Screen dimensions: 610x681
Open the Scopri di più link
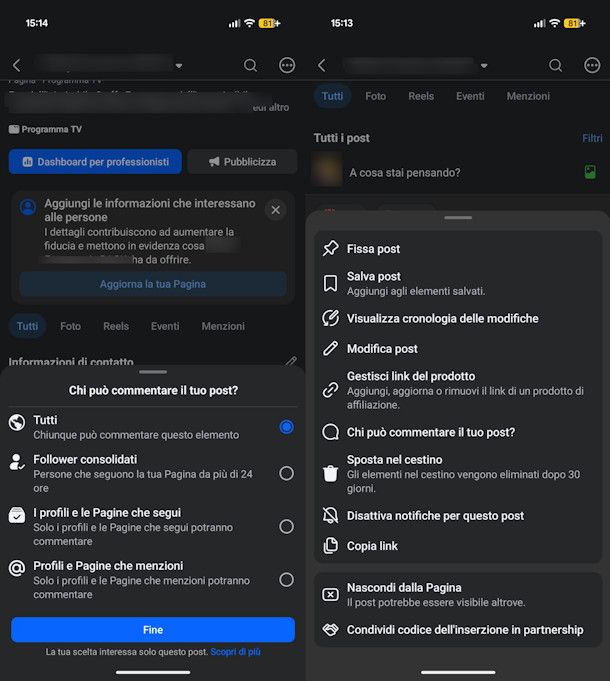click(x=235, y=652)
